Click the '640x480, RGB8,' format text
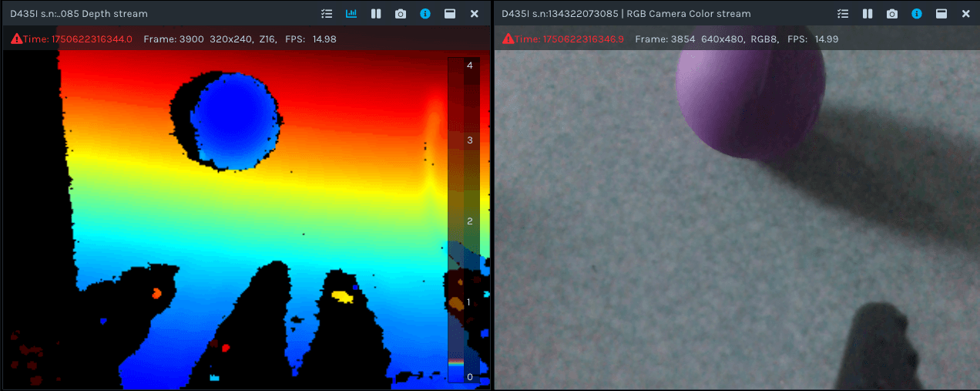Viewport: 980px width, 391px height. (740, 39)
